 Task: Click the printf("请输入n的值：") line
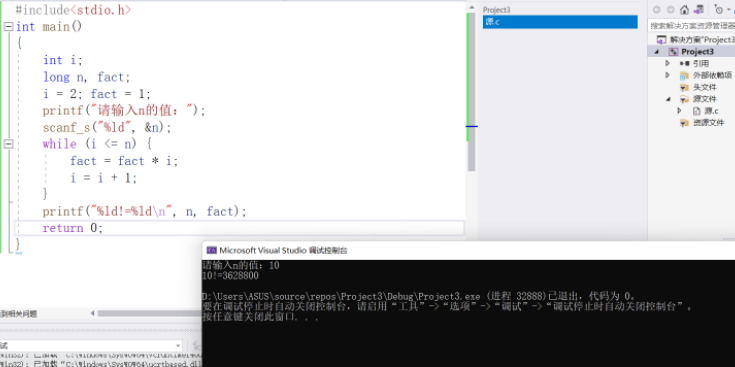[124, 111]
